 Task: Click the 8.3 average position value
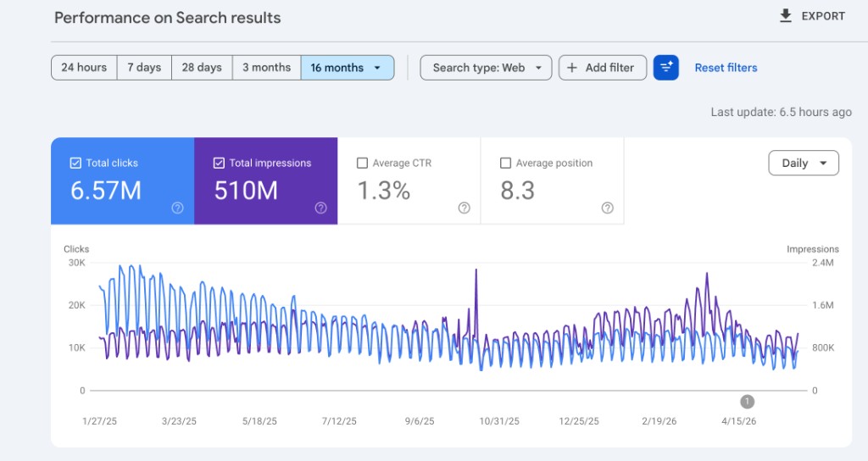(x=518, y=191)
